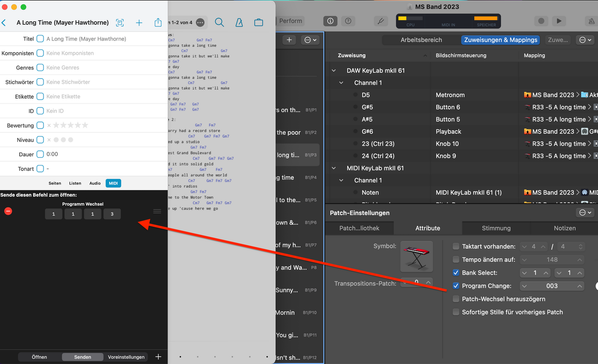Click the record button in MainStage toolbar

coord(541,21)
